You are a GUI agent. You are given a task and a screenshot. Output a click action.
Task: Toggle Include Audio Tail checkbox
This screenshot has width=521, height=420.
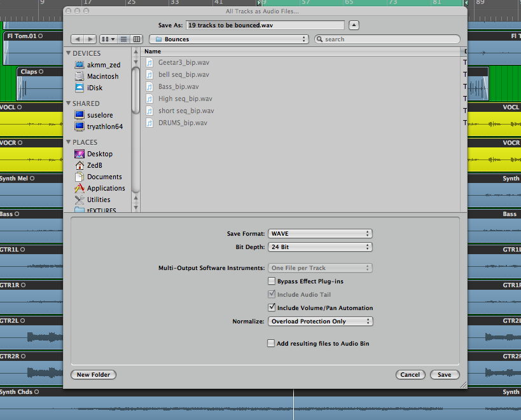(x=272, y=294)
